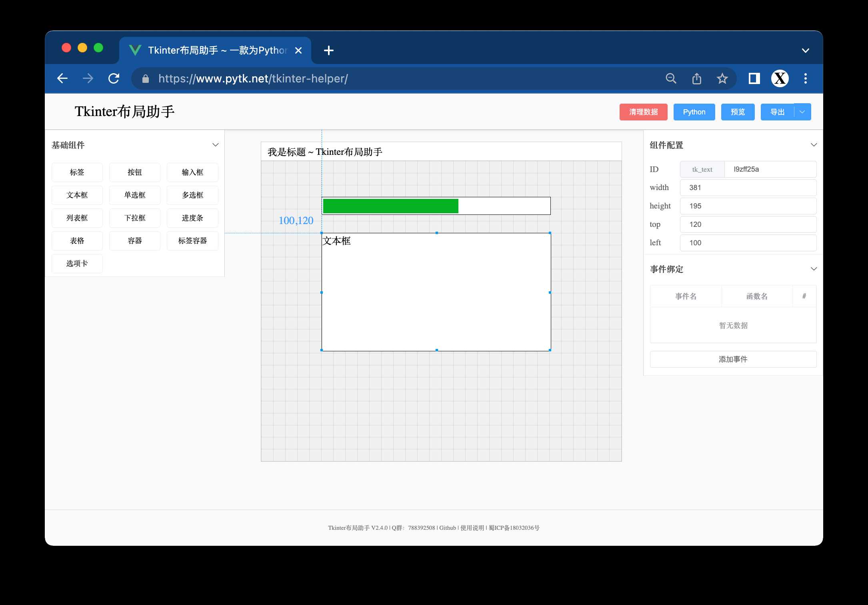Select the 按钮 component
The image size is (868, 605).
coord(135,172)
